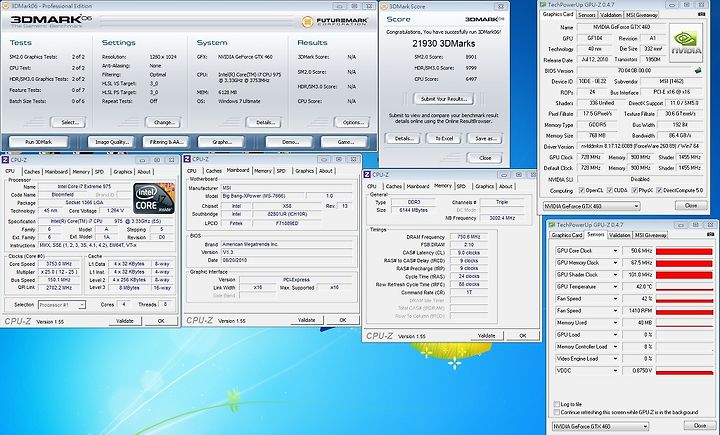Click the BIOS save chip icon beside BIOS Version
Screen dimensions: 720x435
pos(698,71)
